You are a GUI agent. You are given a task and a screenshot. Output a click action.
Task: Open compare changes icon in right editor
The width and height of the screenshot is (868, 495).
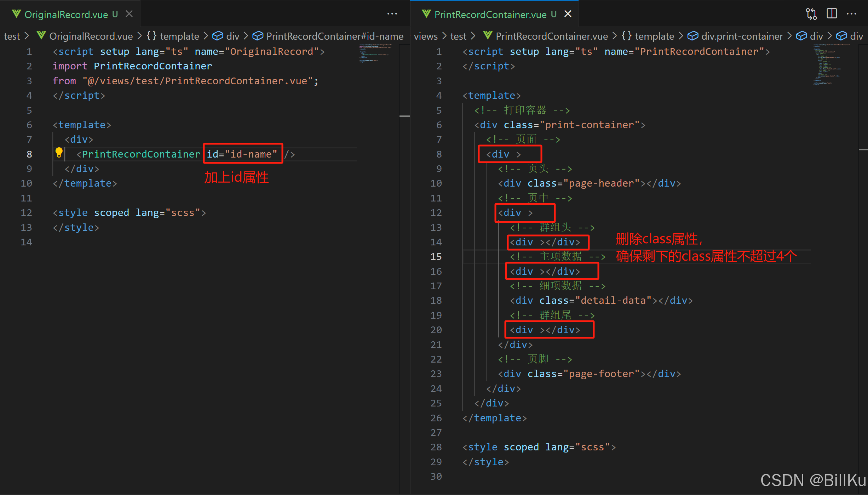coord(811,14)
